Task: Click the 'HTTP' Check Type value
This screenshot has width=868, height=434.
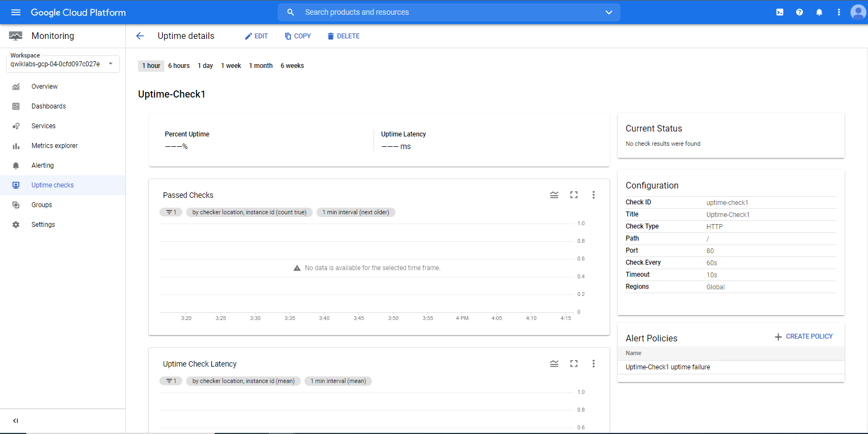Action: pos(715,227)
